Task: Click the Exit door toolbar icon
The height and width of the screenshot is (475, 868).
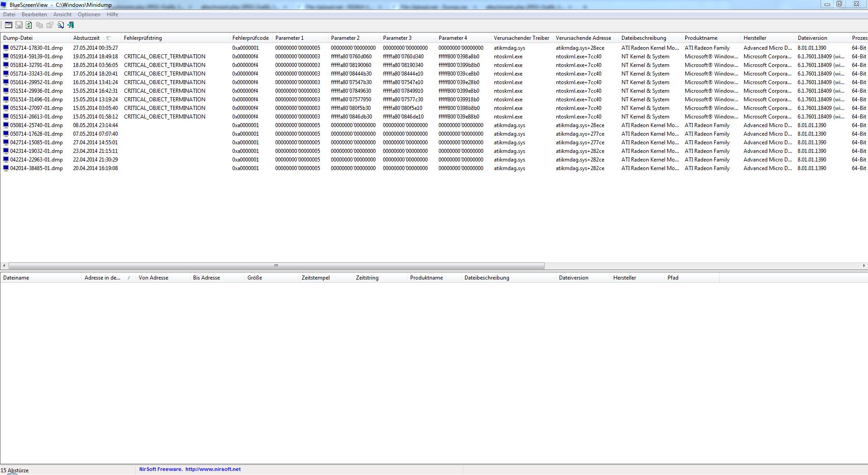Action: (x=71, y=25)
